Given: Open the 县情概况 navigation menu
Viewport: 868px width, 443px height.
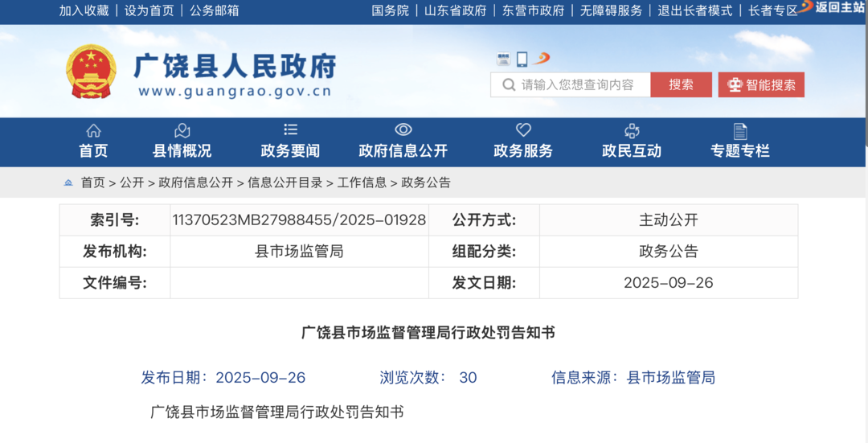Looking at the screenshot, I should (182, 150).
